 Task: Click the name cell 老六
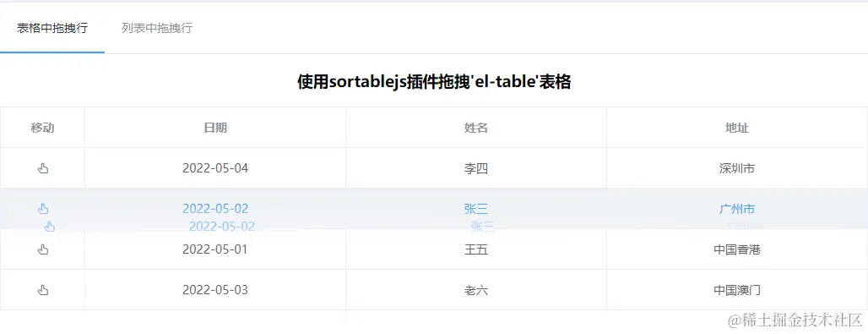(476, 290)
